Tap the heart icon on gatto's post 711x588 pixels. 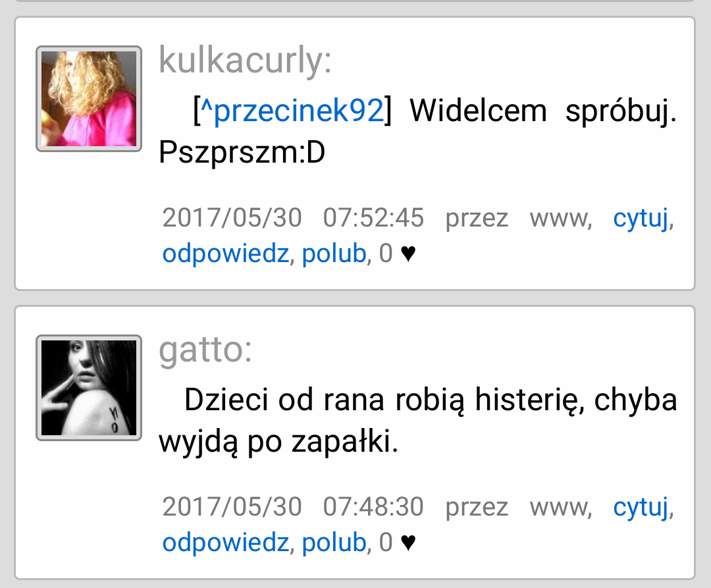408,542
